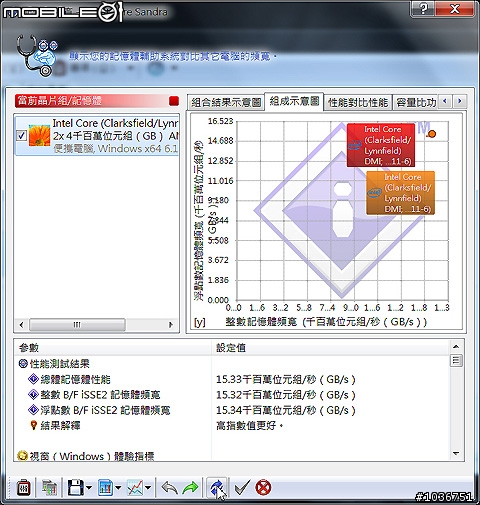Click the red color swatch for current chipset
Viewport: 480px width, 505px height.
174,101
